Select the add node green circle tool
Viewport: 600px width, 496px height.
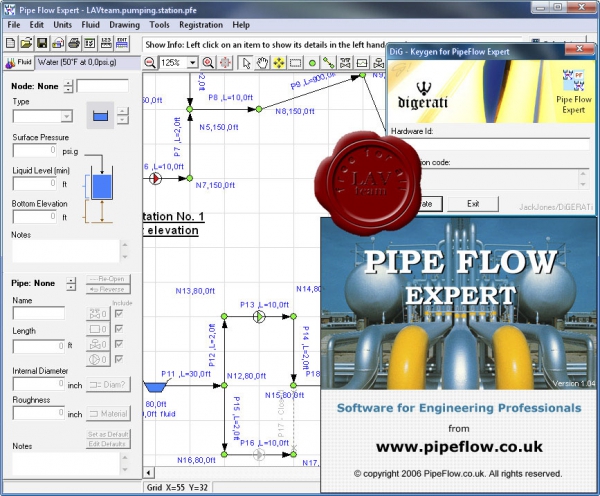tap(312, 63)
